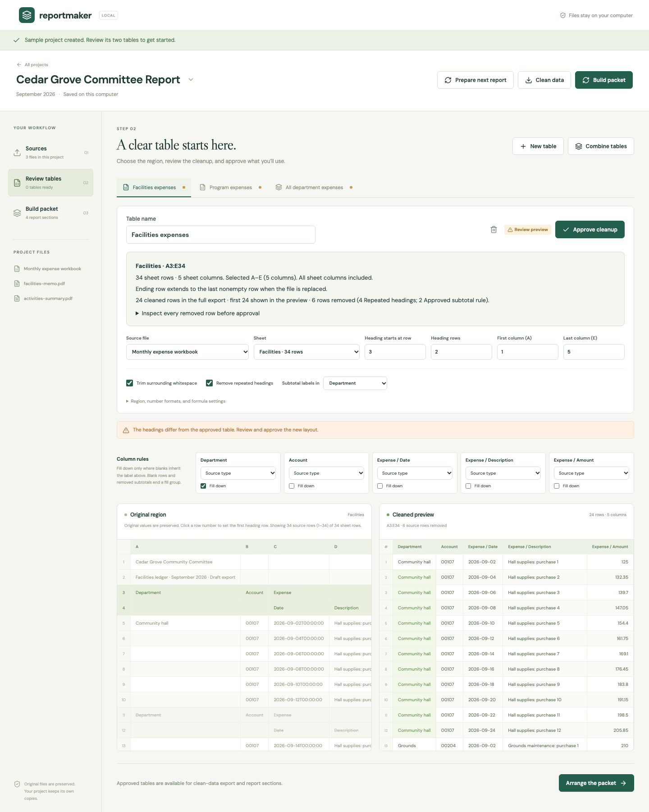Click the layers icon on All department expenses tab
This screenshot has height=812, width=649.
pos(279,187)
